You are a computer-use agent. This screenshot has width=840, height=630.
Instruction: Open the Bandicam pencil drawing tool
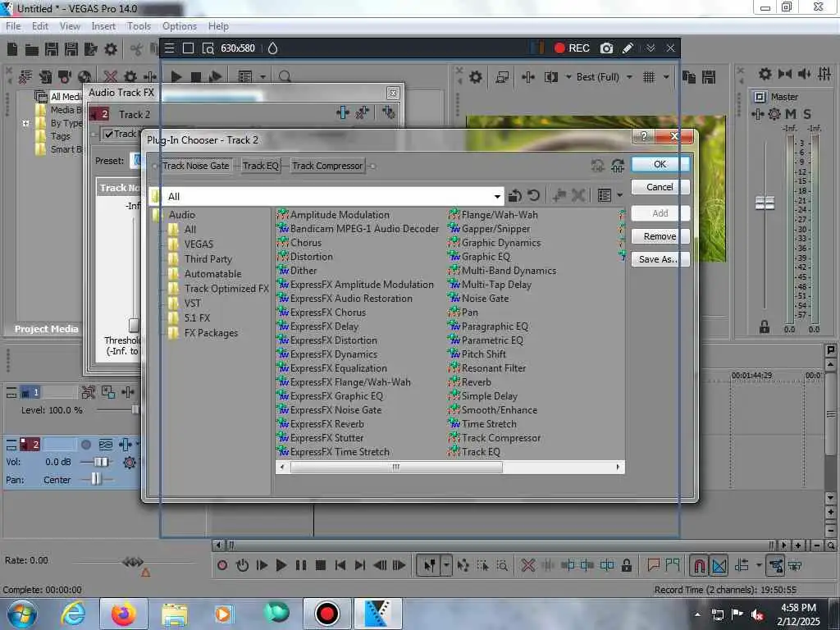628,48
